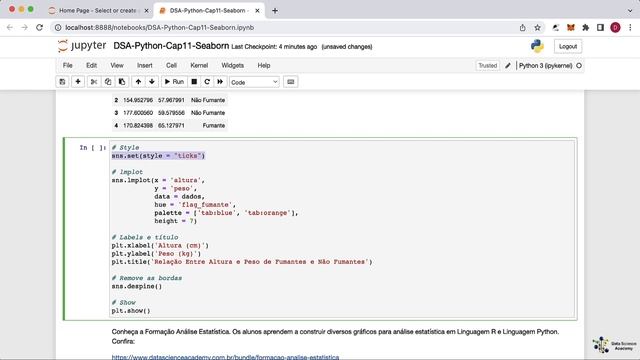
Task: Run the selected cell
Action: click(x=174, y=82)
